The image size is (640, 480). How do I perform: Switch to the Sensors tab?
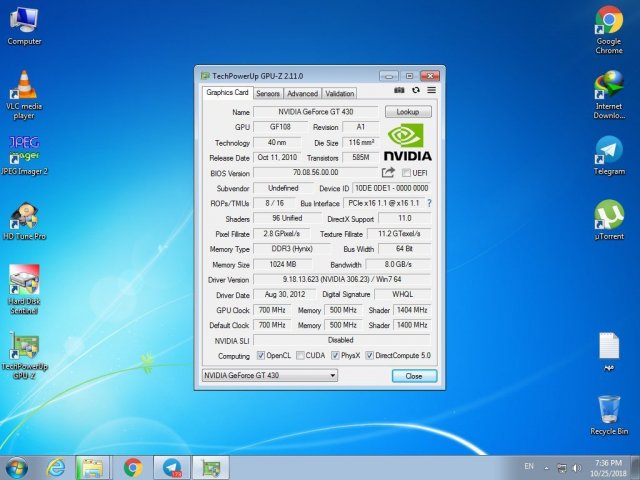pos(268,93)
